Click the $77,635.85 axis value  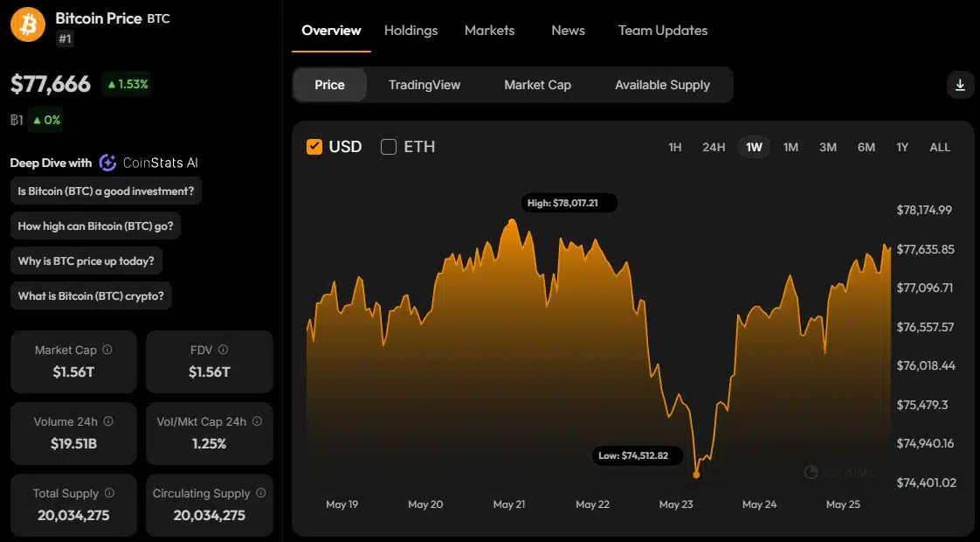coord(926,249)
